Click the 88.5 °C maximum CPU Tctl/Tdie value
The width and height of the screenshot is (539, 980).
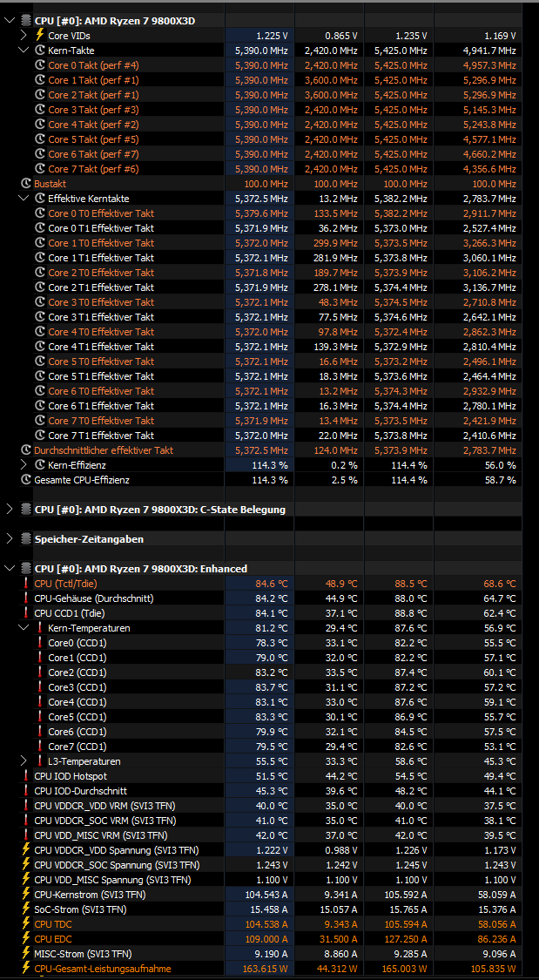pyautogui.click(x=412, y=583)
